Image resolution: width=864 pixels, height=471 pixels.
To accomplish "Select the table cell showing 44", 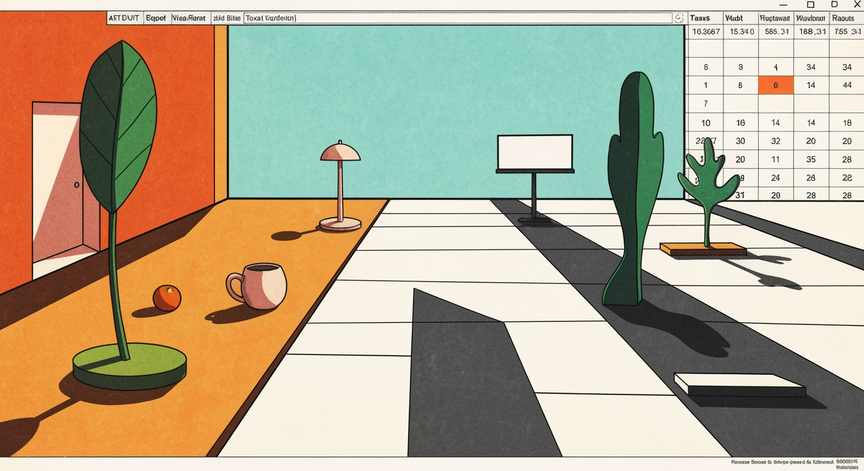I will [847, 85].
